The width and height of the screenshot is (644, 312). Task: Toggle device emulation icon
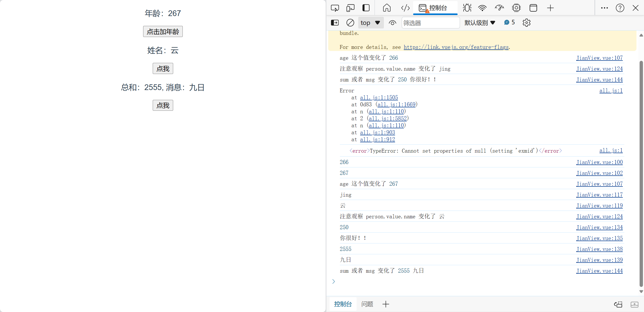pos(350,8)
